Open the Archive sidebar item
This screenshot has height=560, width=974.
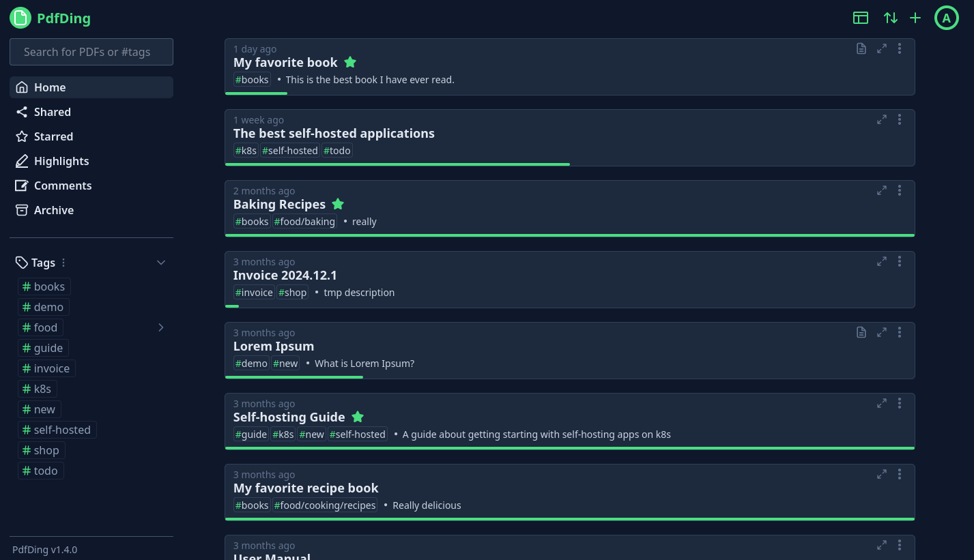pos(53,210)
